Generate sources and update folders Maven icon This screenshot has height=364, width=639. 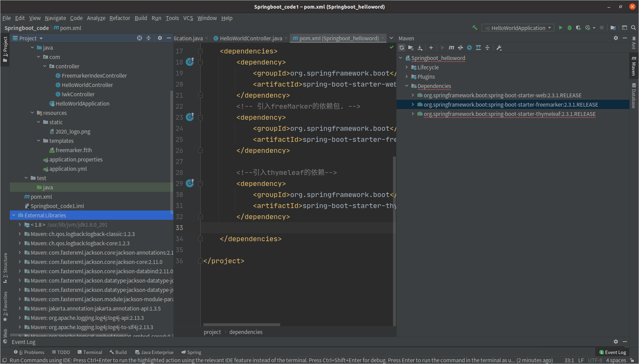pos(411,48)
